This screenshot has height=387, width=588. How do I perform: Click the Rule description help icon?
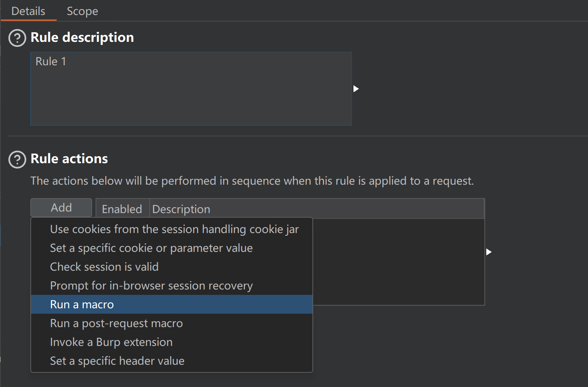click(x=17, y=38)
